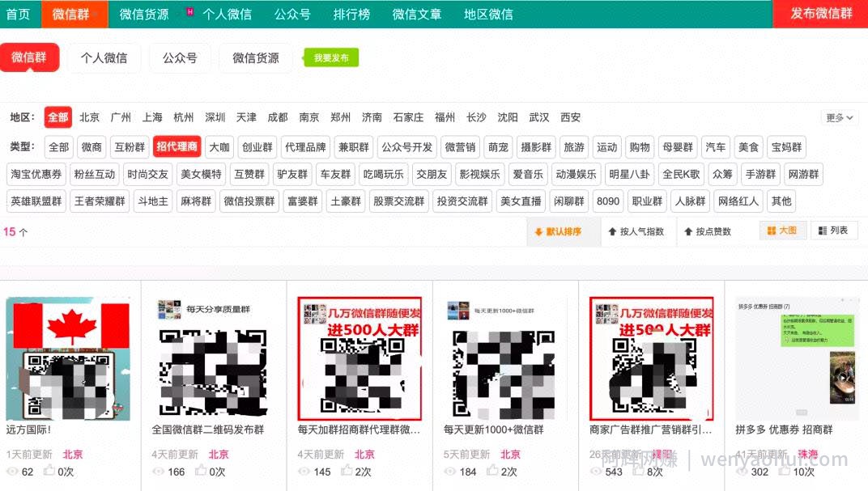
Task: Open 微信文章 in top navigation
Action: (417, 14)
